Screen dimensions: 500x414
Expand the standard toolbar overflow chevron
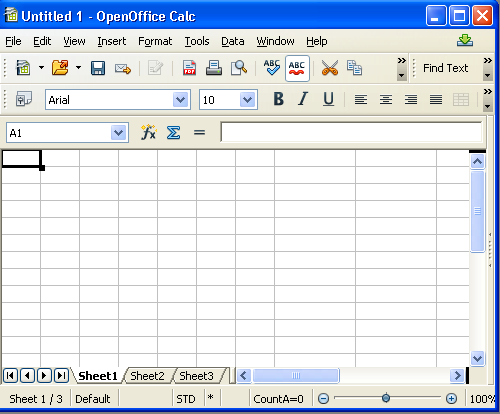pos(402,68)
